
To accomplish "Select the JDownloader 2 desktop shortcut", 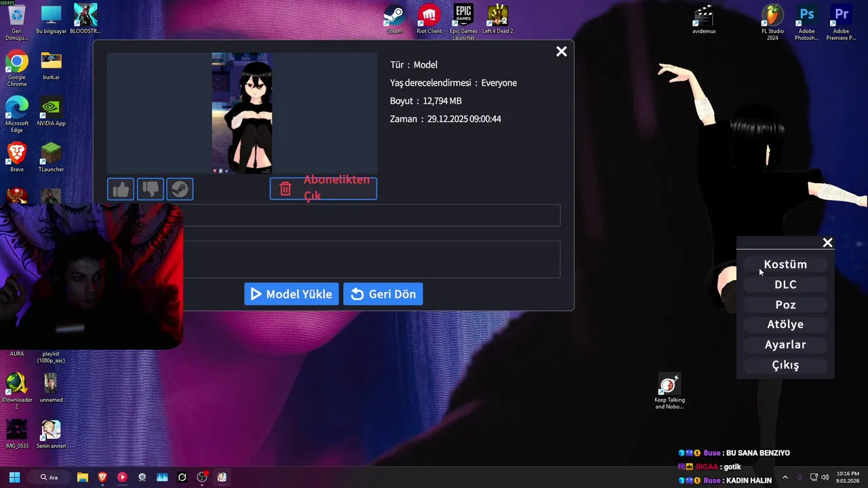I will click(x=17, y=390).
